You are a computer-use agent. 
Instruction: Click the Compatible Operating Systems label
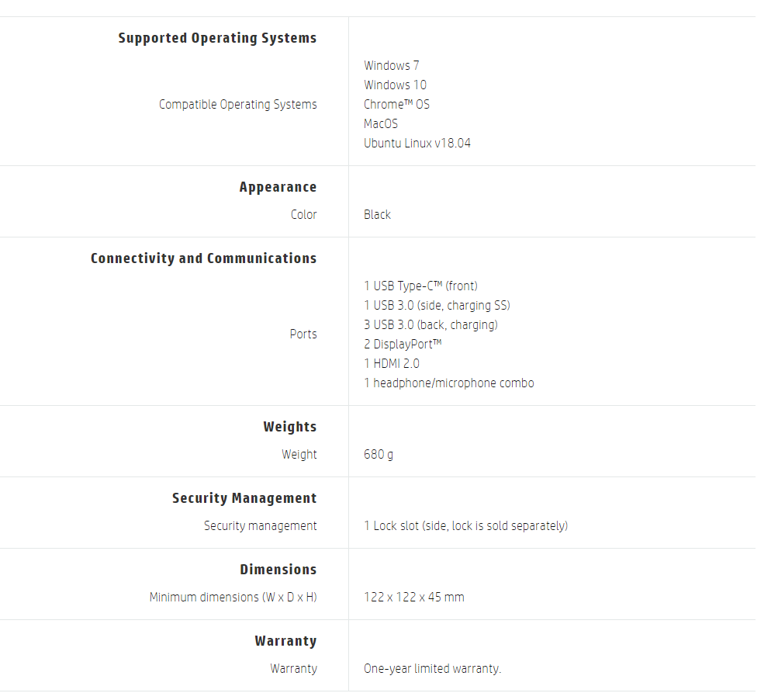tap(237, 104)
